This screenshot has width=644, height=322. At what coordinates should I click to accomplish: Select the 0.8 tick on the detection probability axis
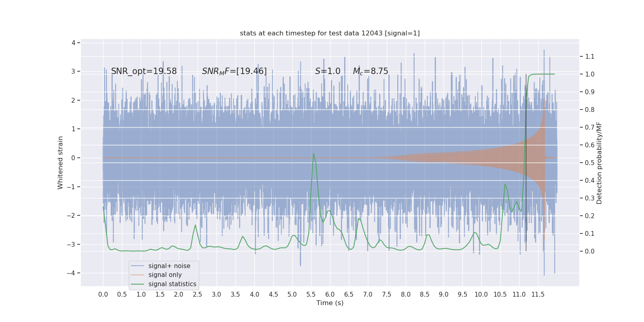tap(590, 109)
